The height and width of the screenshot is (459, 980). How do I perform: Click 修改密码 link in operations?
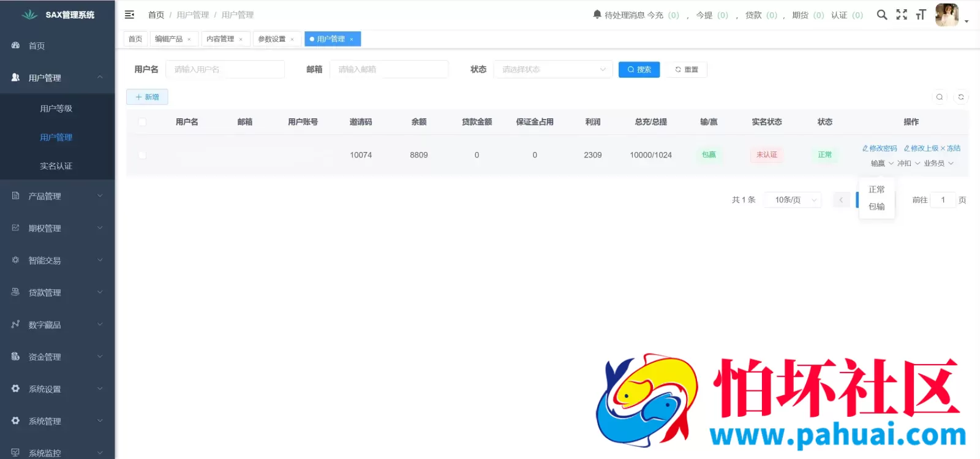(880, 148)
